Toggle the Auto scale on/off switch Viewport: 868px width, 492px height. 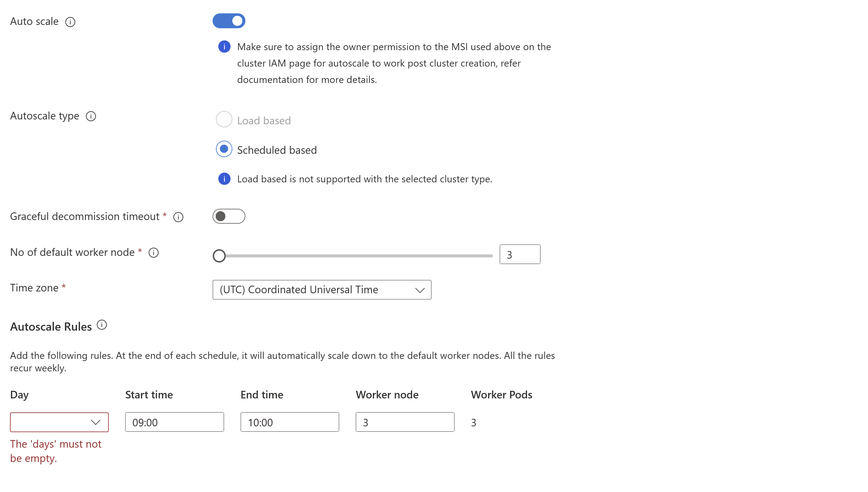coord(230,21)
